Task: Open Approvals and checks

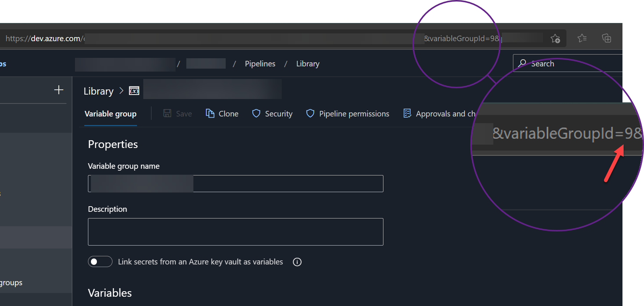Action: click(439, 113)
